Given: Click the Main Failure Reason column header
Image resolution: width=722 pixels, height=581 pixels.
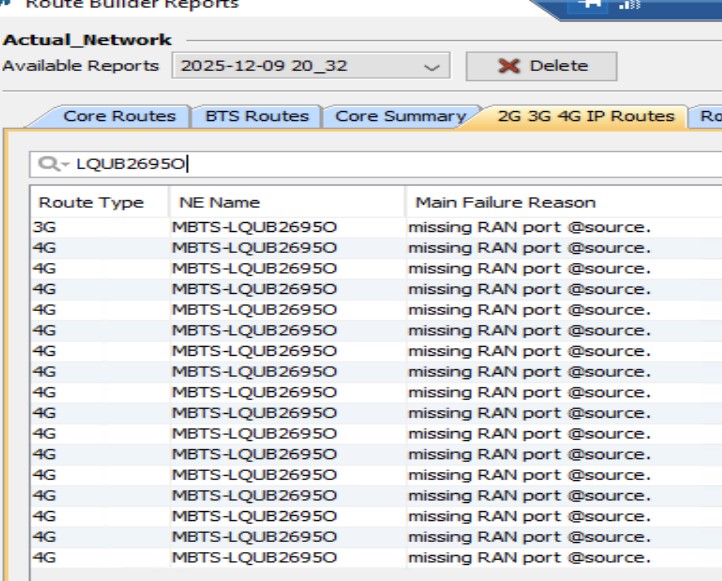Looking at the screenshot, I should click(x=505, y=202).
